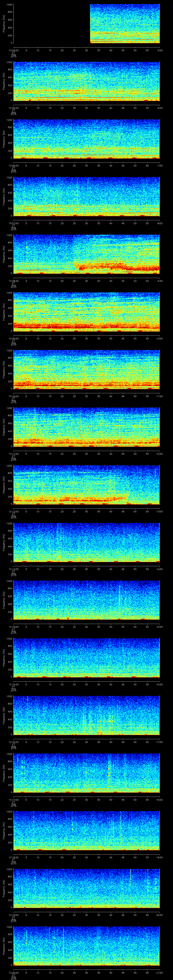Click the 13:14:00 time axis label
Screen dimensions: 173x980
pos(13,627)
